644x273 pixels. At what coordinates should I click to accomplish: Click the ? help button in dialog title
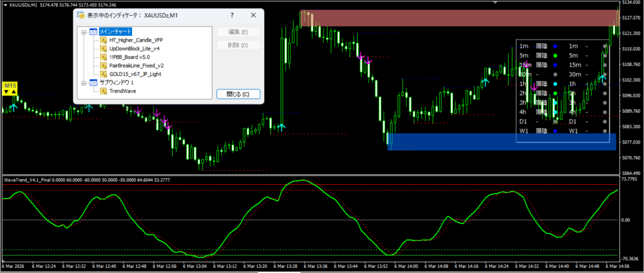[232, 14]
